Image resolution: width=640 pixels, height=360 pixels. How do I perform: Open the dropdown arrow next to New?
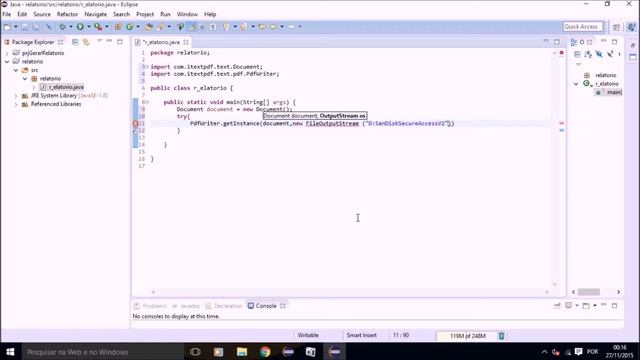(16, 27)
